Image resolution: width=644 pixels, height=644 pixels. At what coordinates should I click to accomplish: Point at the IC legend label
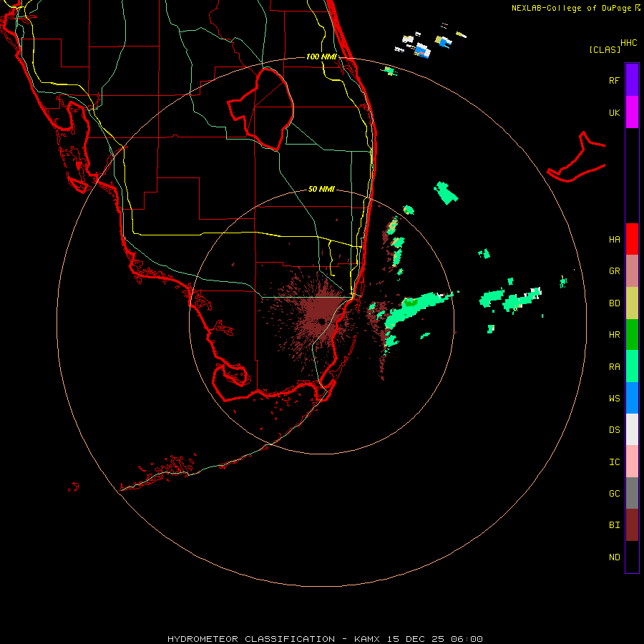tap(614, 462)
